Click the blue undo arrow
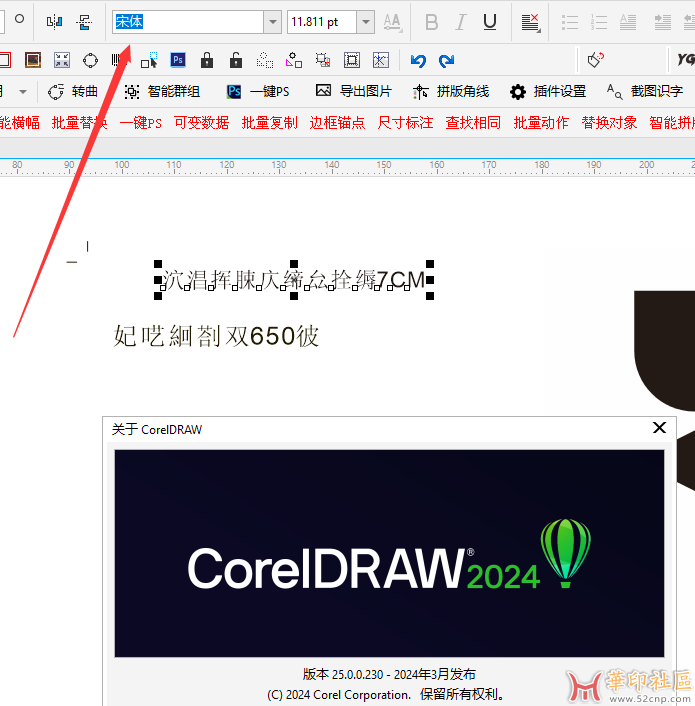Image resolution: width=695 pixels, height=706 pixels. pos(418,60)
